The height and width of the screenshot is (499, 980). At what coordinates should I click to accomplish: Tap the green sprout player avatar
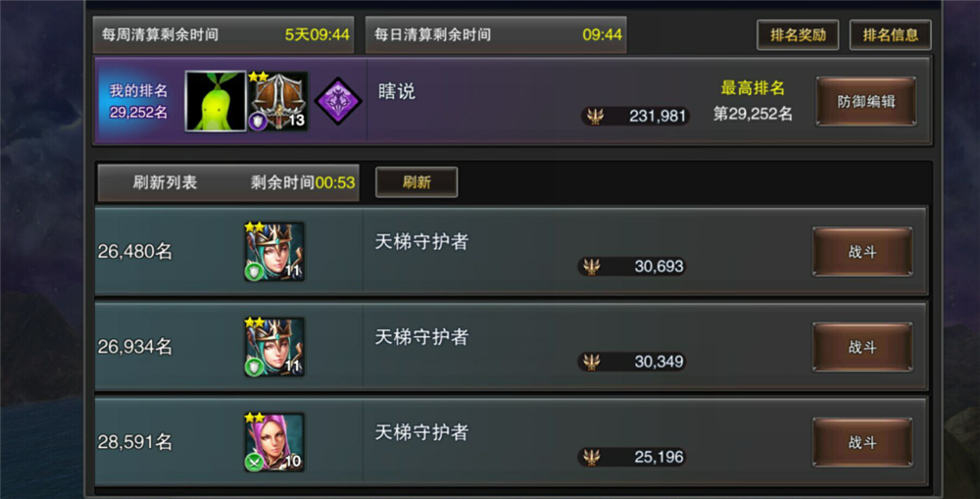point(216,101)
